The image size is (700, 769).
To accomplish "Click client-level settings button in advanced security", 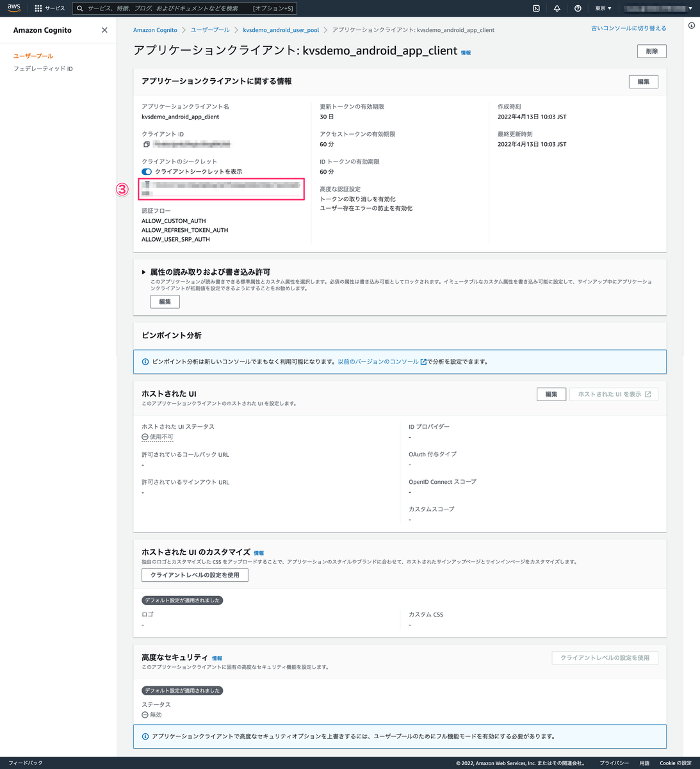I will (605, 658).
